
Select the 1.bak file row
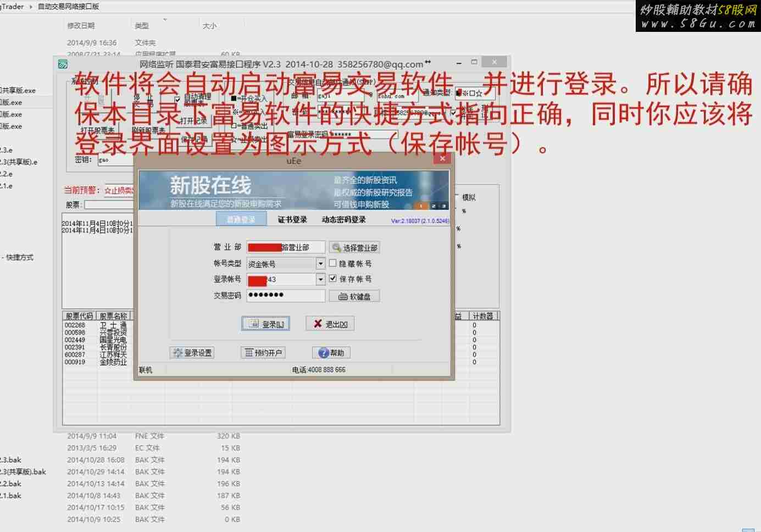click(x=10, y=496)
